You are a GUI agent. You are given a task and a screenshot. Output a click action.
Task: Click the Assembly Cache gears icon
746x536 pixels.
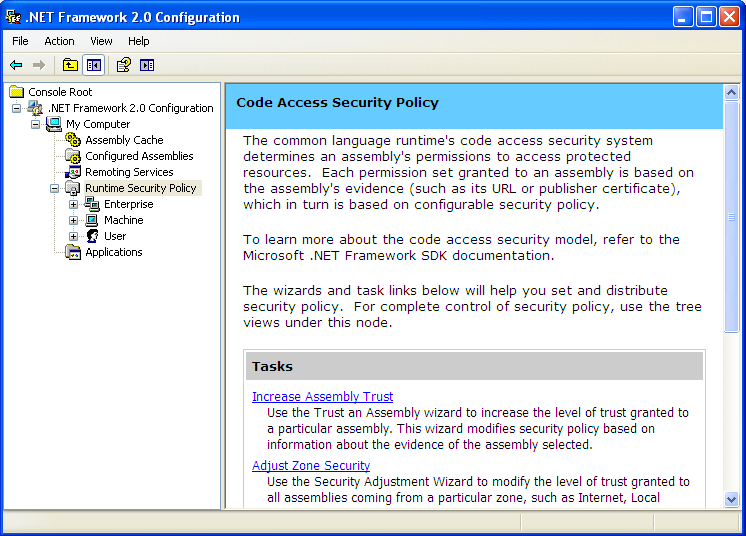pos(73,140)
